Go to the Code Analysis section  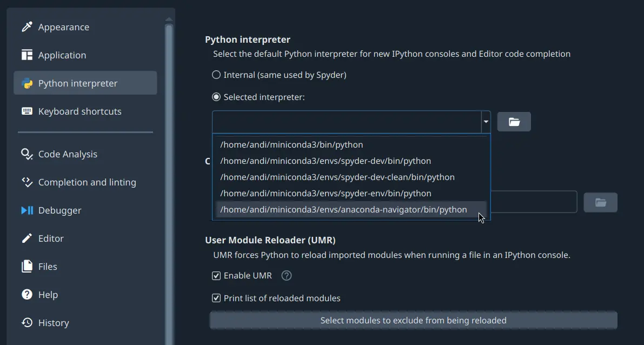tap(85, 154)
